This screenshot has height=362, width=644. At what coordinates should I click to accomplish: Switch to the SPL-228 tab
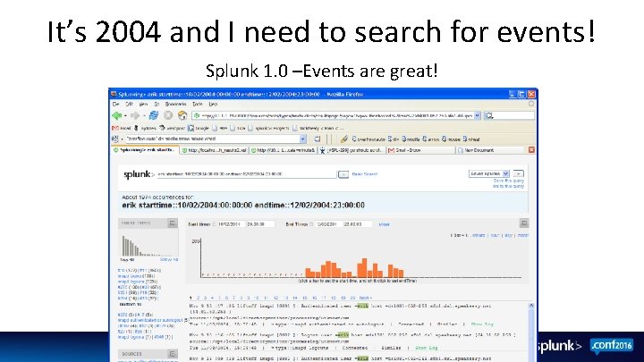tap(352, 150)
